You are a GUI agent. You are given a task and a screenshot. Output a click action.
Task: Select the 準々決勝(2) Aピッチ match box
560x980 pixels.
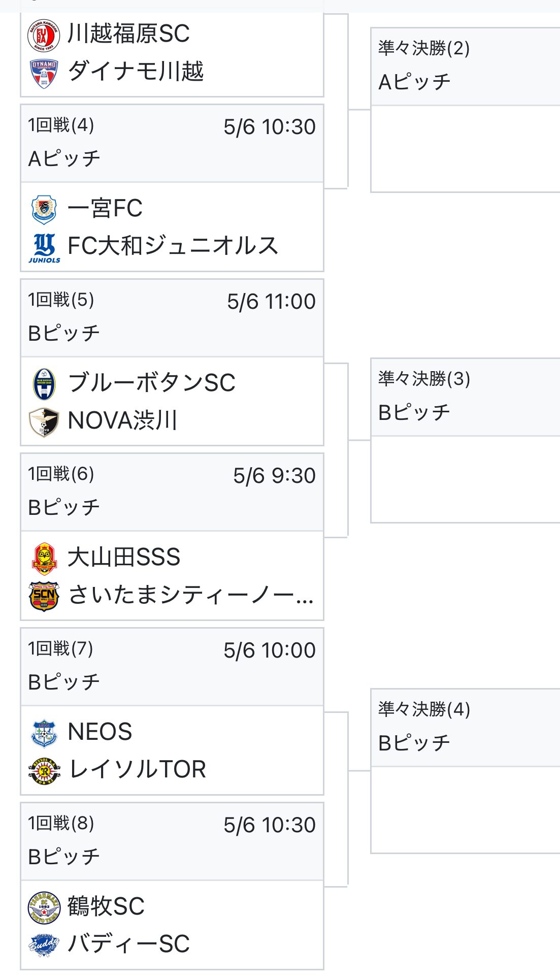466,110
